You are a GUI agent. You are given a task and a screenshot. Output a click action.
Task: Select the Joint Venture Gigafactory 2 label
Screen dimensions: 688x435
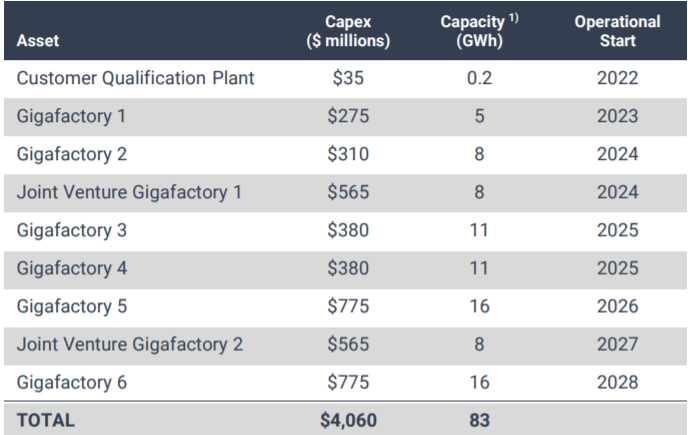(x=130, y=344)
